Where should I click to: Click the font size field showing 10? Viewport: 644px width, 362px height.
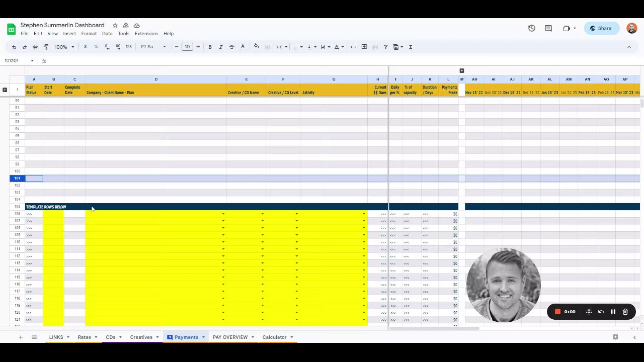pyautogui.click(x=187, y=47)
